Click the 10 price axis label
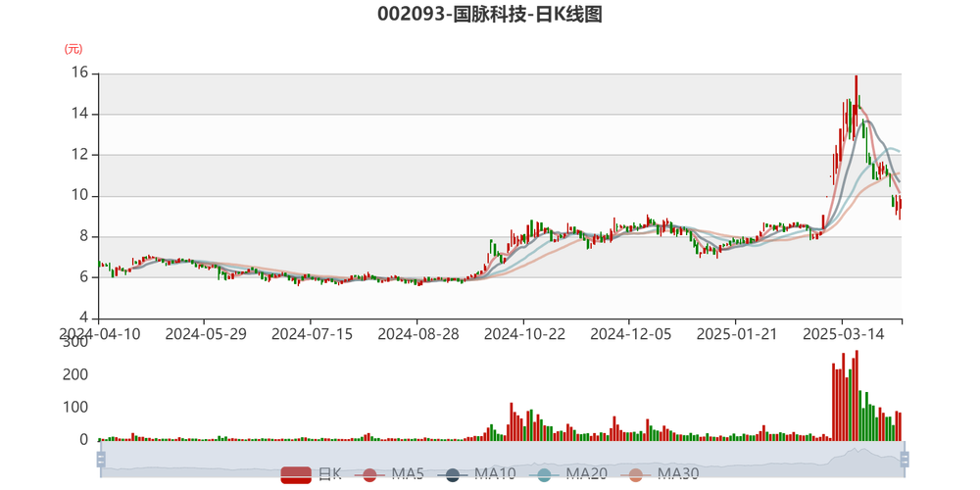980x490 pixels. point(81,196)
